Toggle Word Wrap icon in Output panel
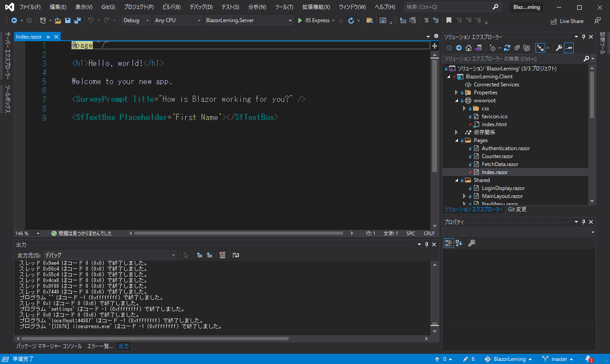Screen dimensions: 610x364 click(236, 255)
